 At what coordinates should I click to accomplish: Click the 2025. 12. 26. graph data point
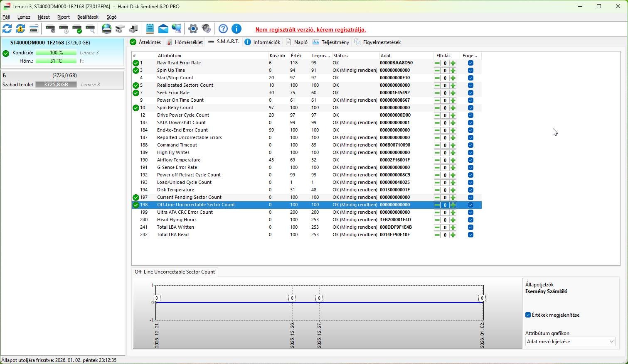click(x=292, y=303)
